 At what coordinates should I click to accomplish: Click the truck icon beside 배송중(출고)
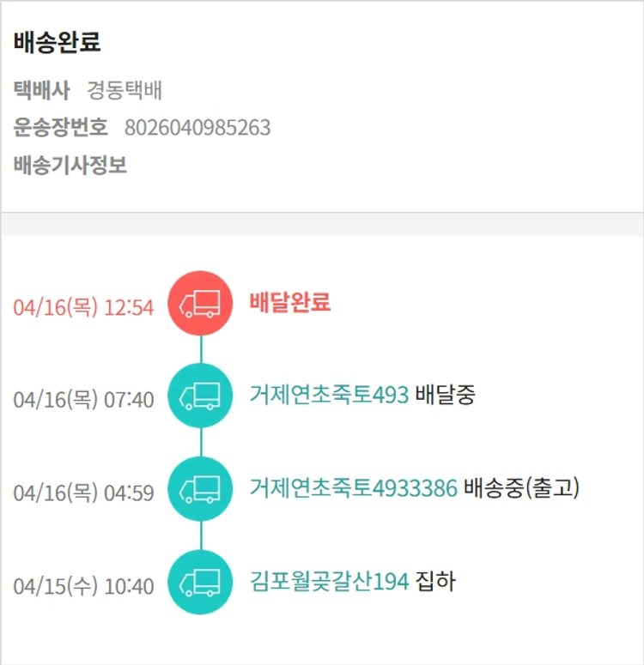click(200, 489)
